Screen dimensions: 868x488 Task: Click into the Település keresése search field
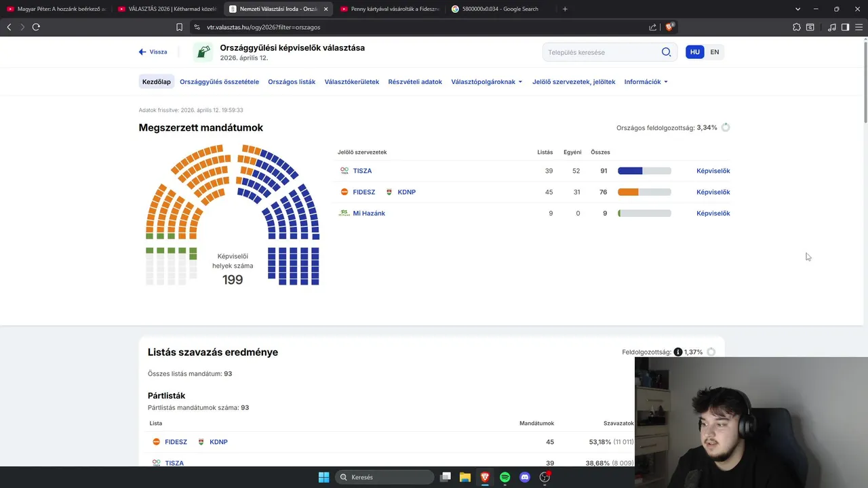coord(600,52)
